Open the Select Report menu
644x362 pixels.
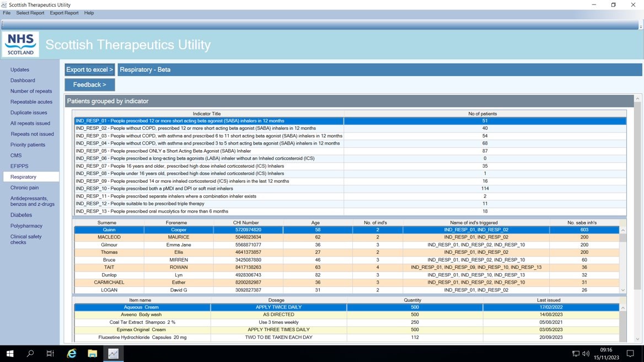pos(30,13)
